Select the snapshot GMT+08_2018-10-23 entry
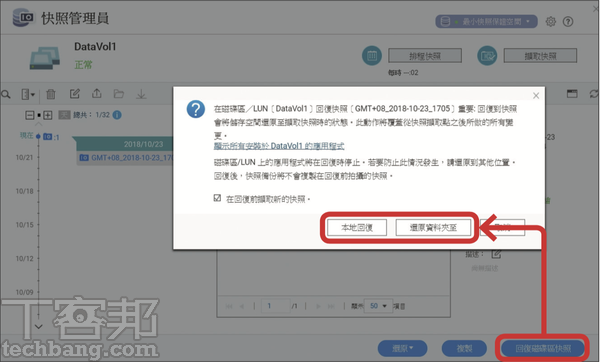 tap(126, 158)
